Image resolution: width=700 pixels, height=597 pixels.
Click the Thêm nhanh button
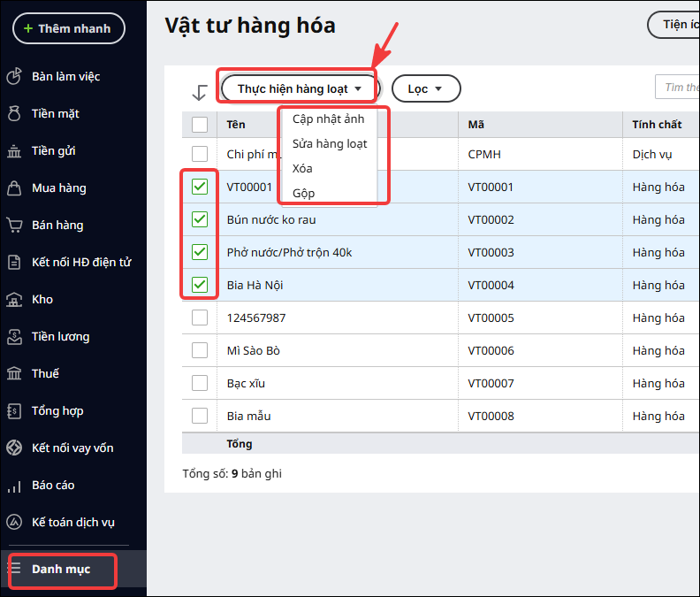coord(69,28)
